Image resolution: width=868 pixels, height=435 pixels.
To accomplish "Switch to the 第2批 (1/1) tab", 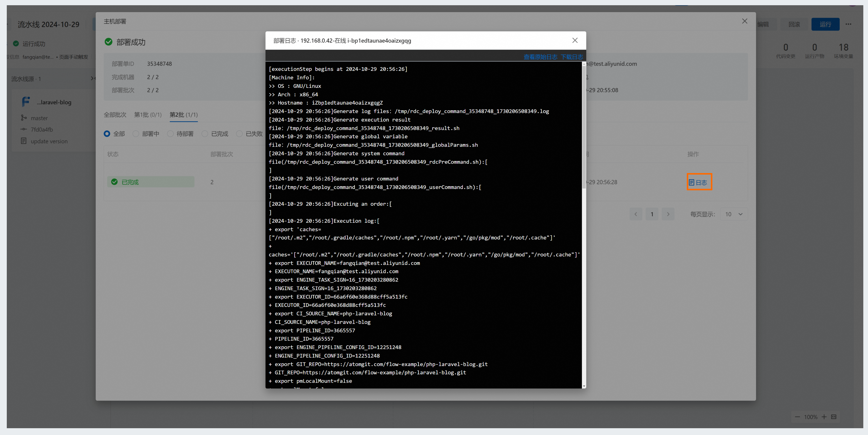I will [184, 115].
